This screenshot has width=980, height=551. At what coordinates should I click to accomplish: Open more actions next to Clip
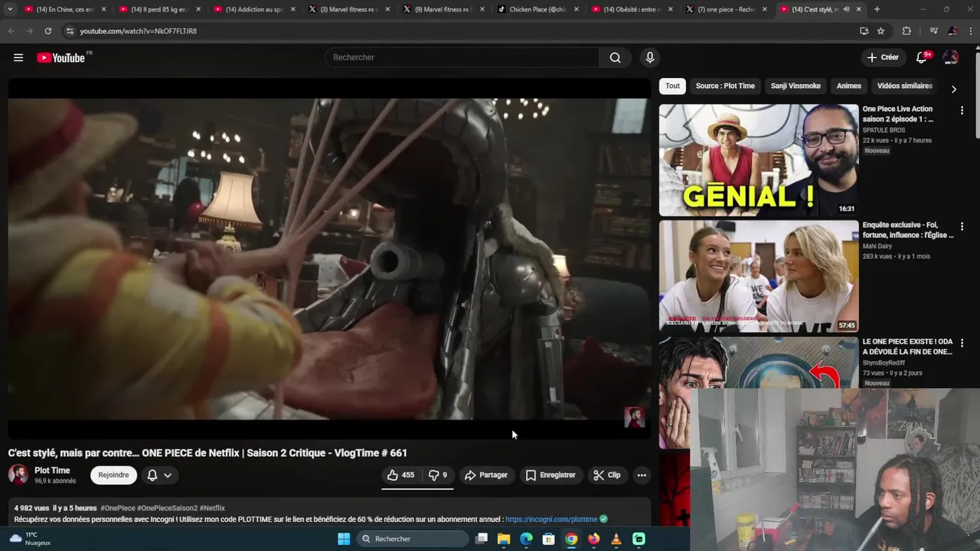point(642,475)
